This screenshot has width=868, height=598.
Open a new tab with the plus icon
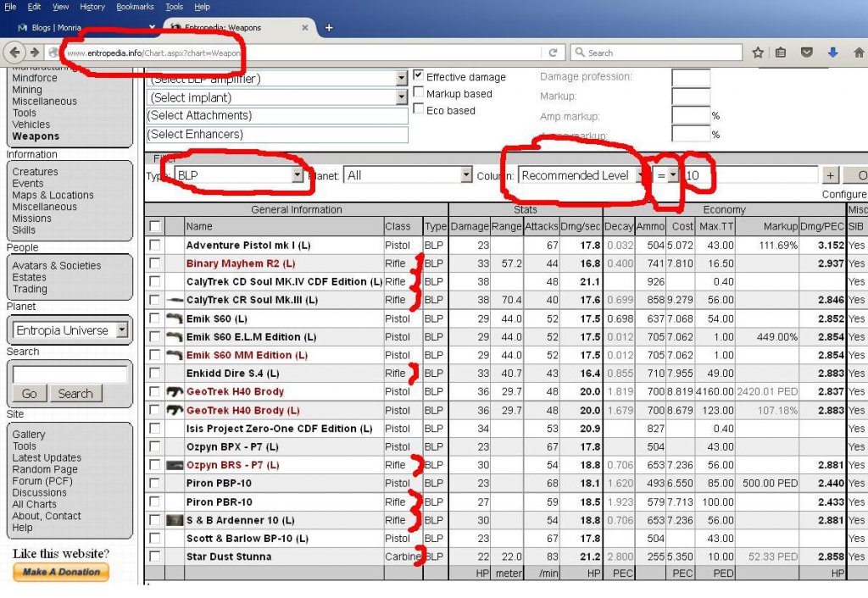[329, 28]
